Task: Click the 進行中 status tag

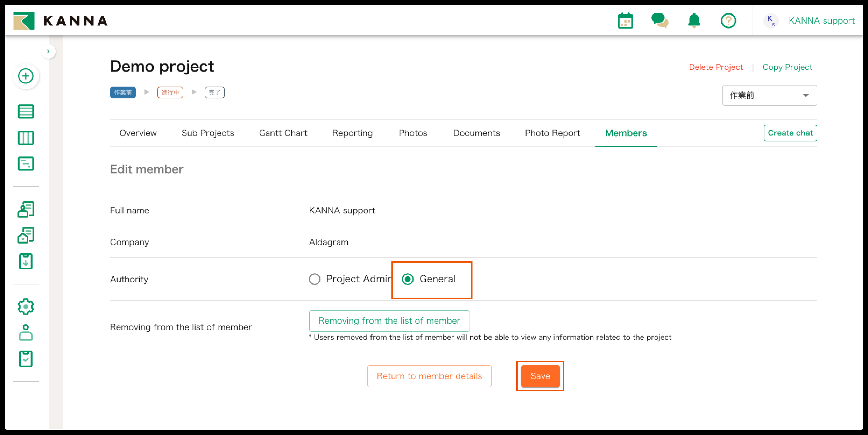Action: point(170,93)
